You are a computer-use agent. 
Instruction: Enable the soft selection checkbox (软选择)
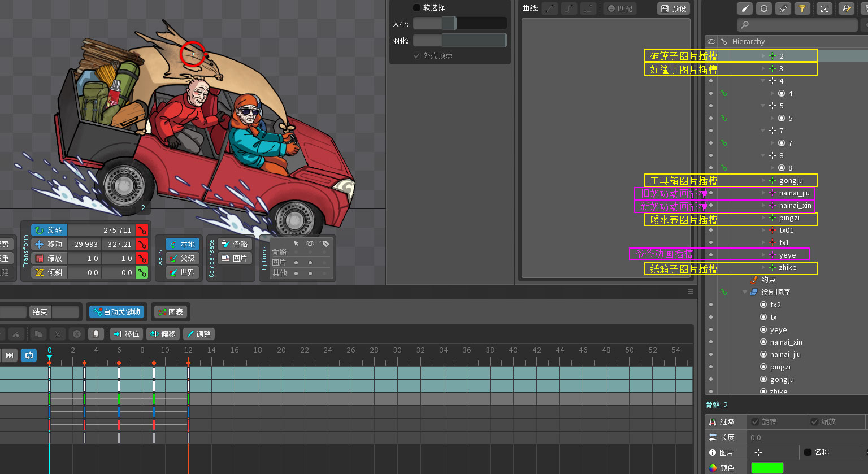click(416, 8)
